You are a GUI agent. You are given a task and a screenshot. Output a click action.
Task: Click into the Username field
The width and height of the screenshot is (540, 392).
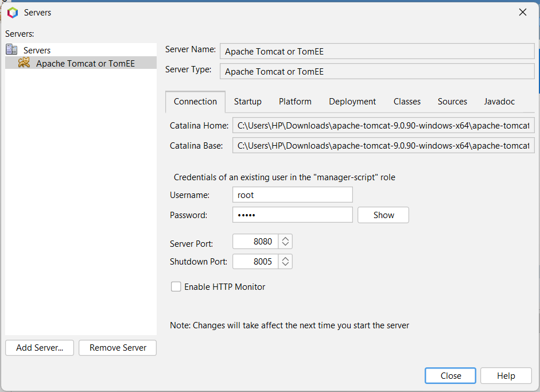[292, 195]
